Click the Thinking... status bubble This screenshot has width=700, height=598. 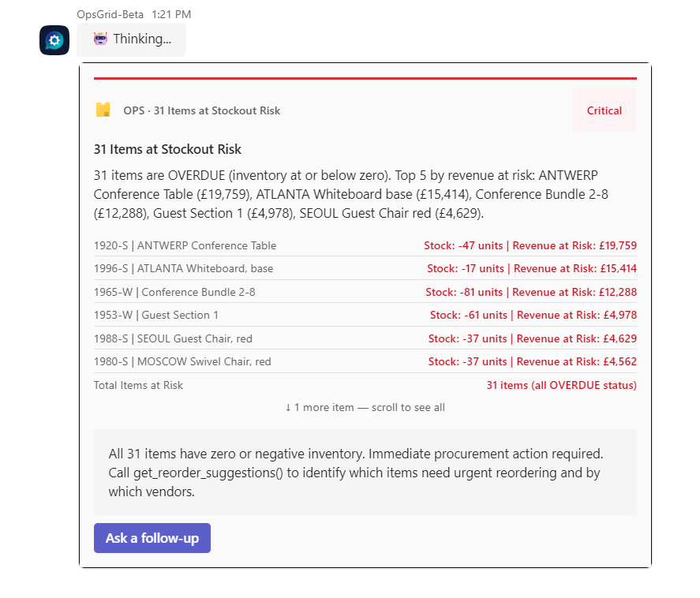click(x=131, y=39)
